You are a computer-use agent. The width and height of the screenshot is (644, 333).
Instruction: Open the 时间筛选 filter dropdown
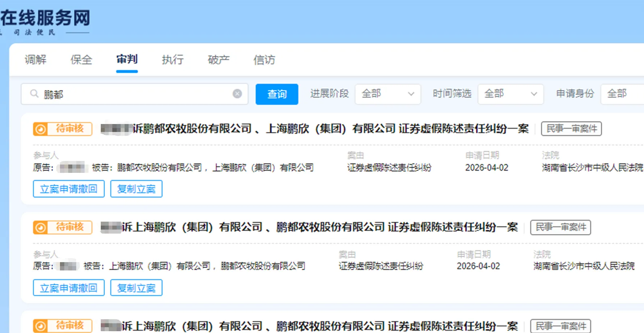pos(510,94)
